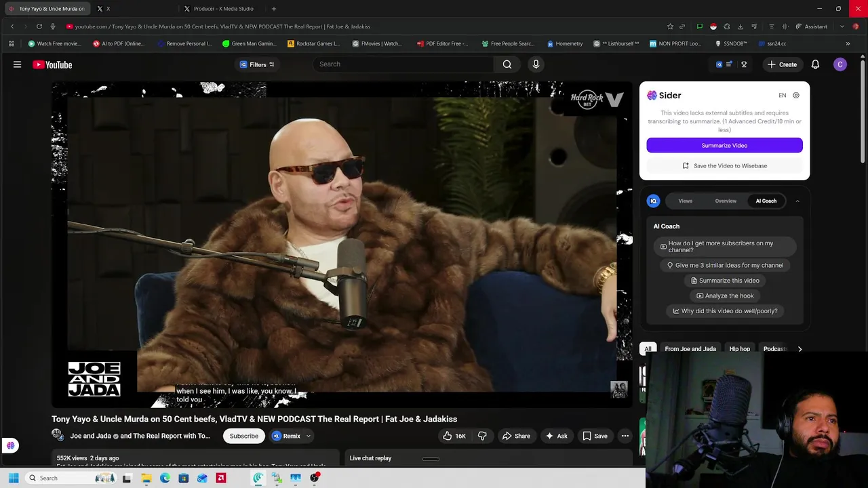Image resolution: width=868 pixels, height=488 pixels.
Task: Open account menu via avatar C
Action: [x=840, y=64]
